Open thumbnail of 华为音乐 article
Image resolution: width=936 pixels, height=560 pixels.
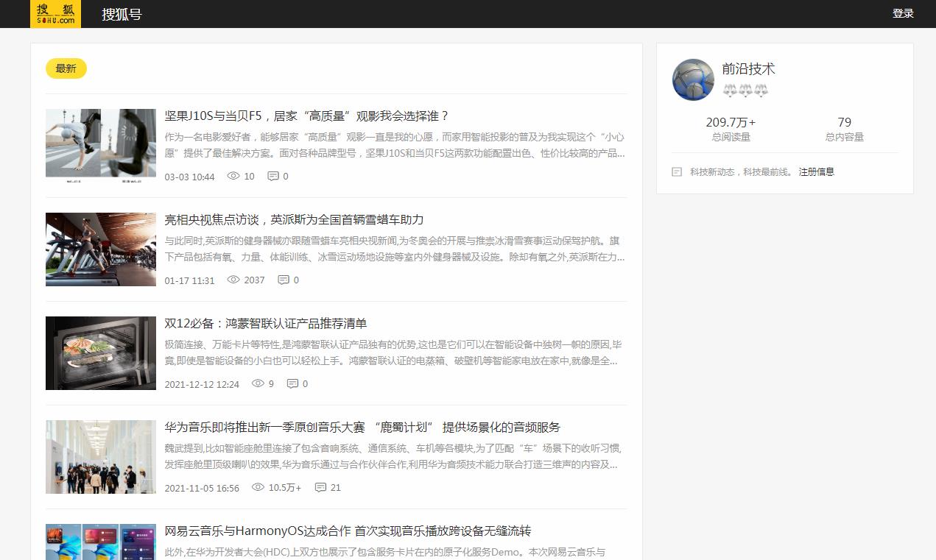pos(101,457)
